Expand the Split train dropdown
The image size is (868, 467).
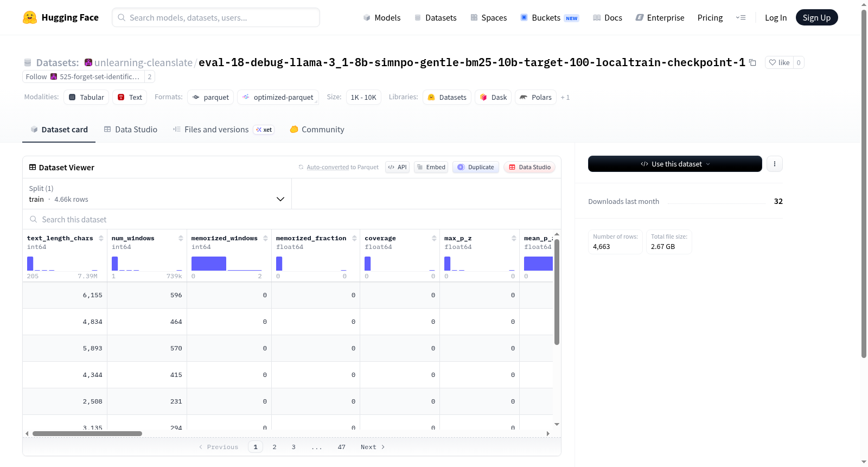pyautogui.click(x=157, y=194)
